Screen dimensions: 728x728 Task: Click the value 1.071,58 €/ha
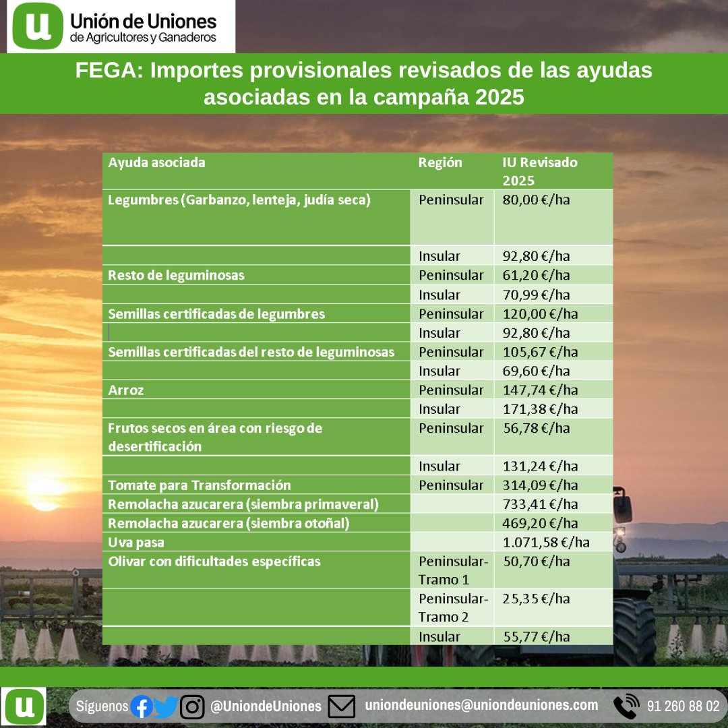(x=546, y=542)
